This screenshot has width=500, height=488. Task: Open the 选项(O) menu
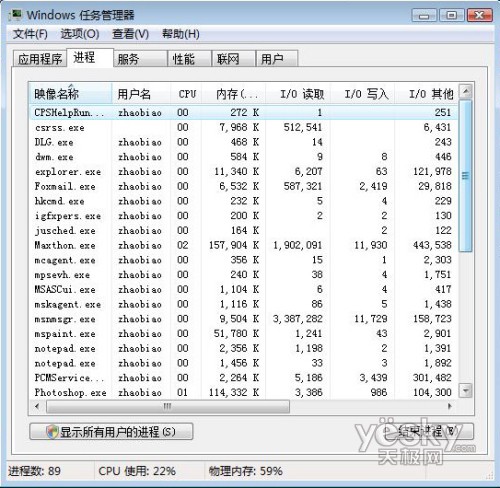tap(80, 34)
